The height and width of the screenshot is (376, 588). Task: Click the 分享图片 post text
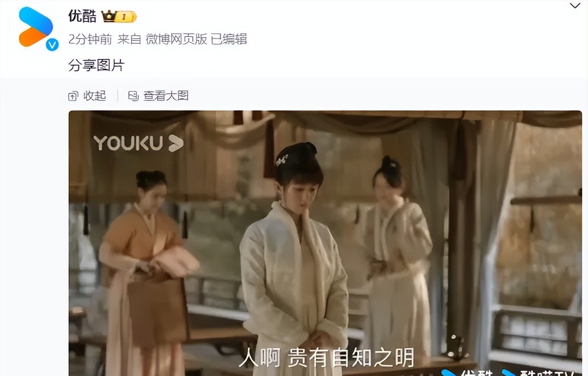[97, 66]
